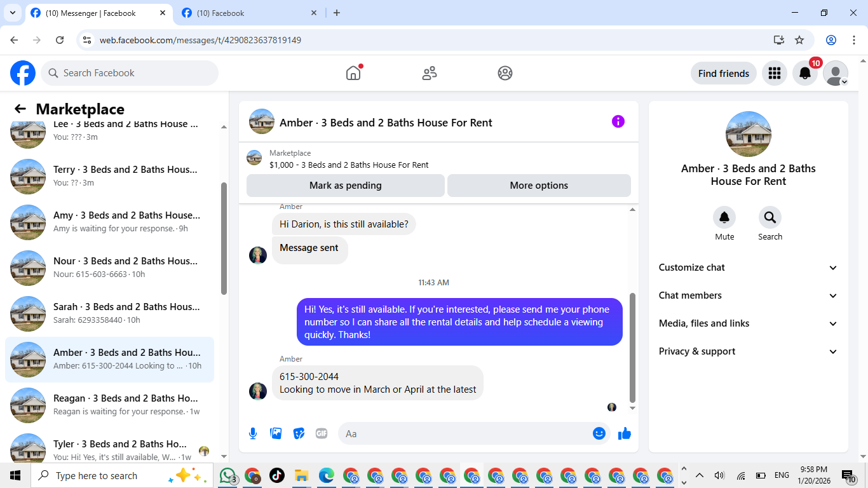The height and width of the screenshot is (488, 868).
Task: Open the Chrome profile icon in the toolbar
Action: (831, 40)
